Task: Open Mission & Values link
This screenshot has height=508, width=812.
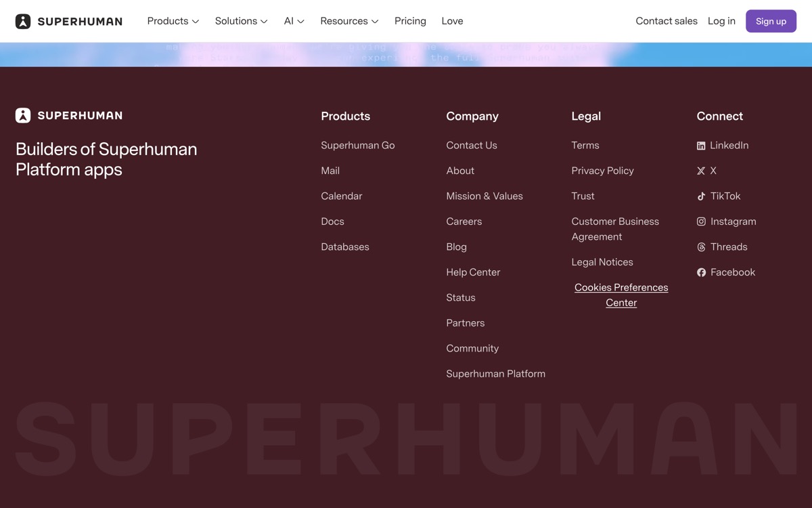Action: pyautogui.click(x=484, y=196)
